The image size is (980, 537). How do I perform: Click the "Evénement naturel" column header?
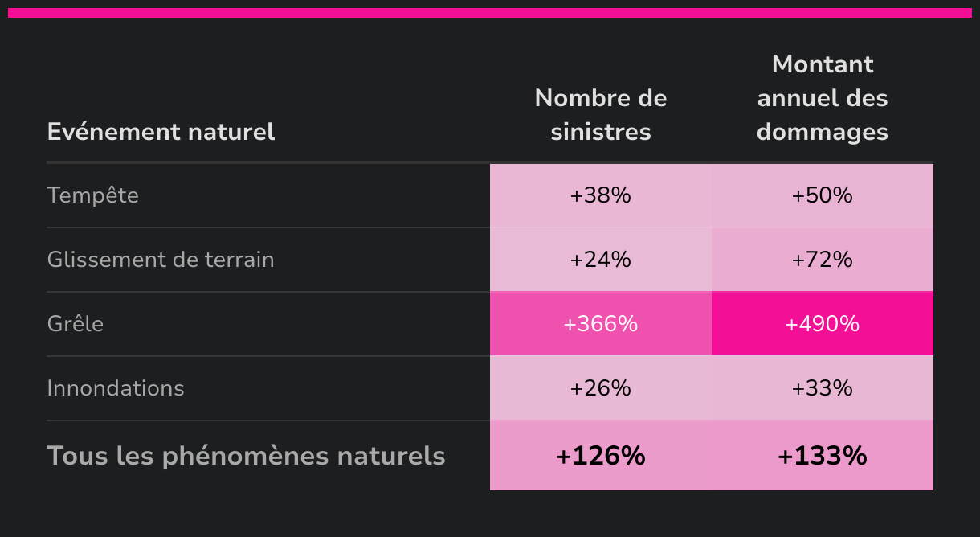161,132
